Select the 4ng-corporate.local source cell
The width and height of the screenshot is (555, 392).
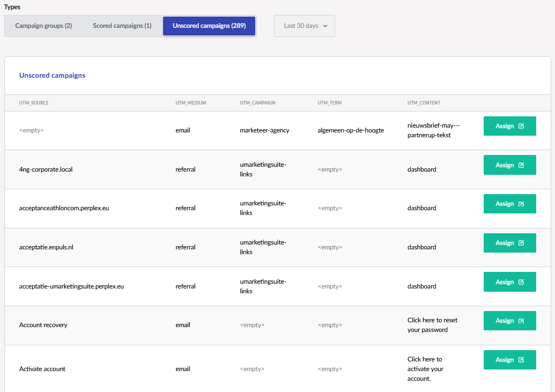[x=46, y=169]
